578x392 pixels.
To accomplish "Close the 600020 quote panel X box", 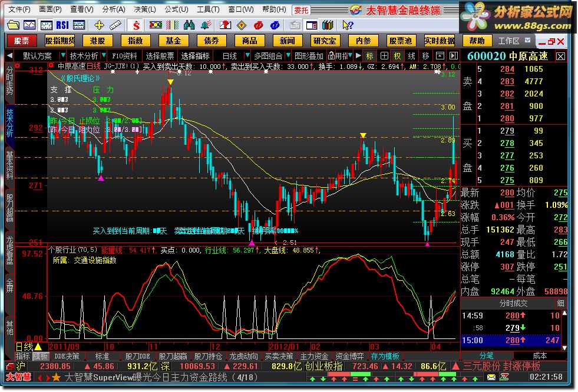I will click(561, 57).
